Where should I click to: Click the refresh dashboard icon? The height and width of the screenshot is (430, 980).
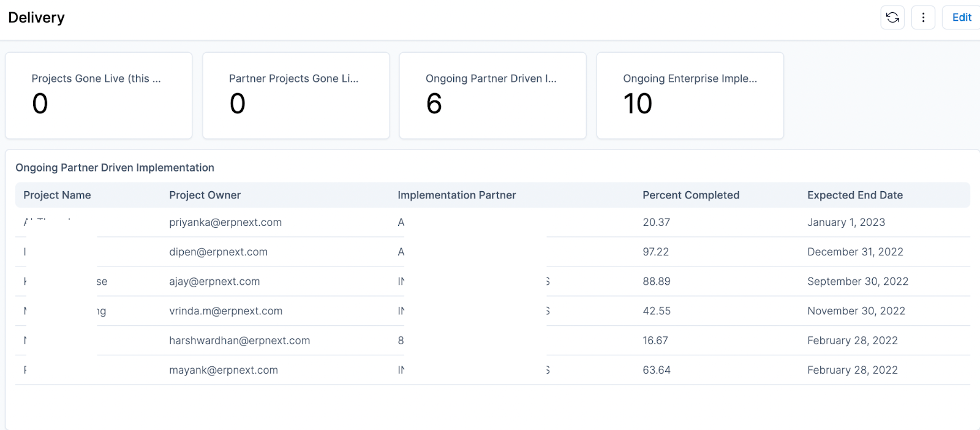892,18
